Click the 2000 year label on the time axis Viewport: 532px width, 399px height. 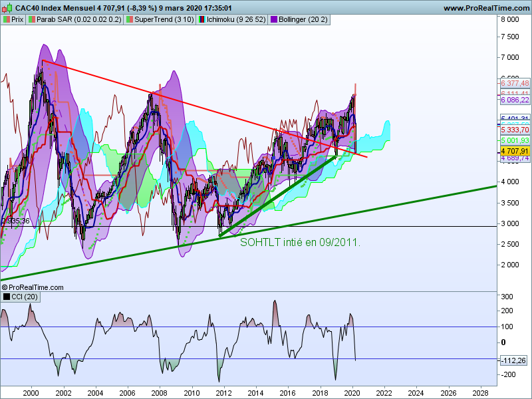31,393
